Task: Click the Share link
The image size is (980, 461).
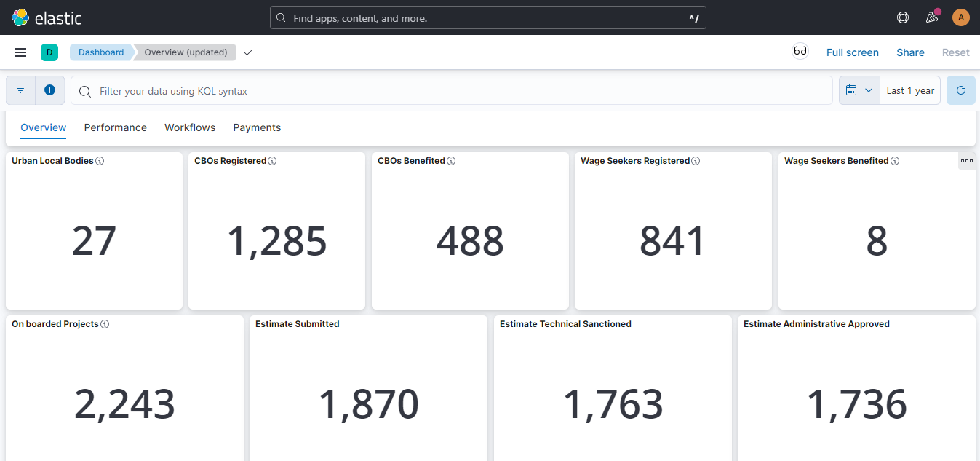Action: pos(910,52)
